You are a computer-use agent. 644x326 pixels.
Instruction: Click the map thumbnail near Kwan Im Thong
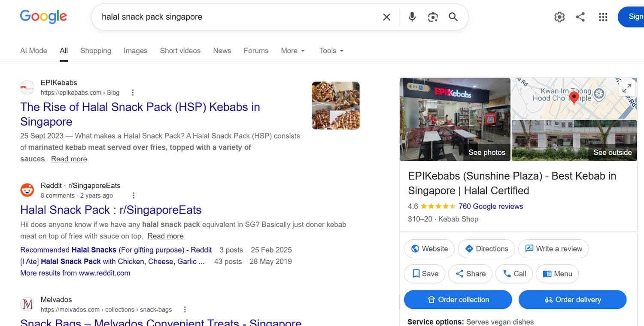coord(574,98)
